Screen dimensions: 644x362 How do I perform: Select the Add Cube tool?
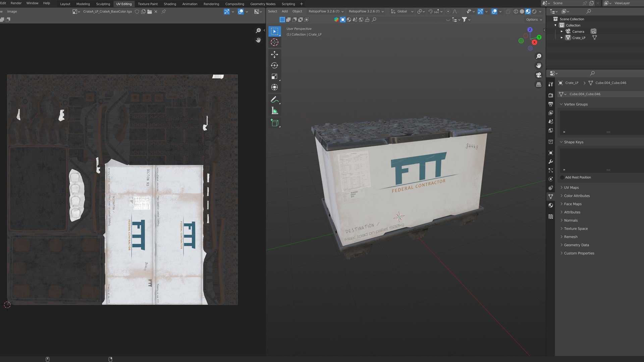pos(274,123)
